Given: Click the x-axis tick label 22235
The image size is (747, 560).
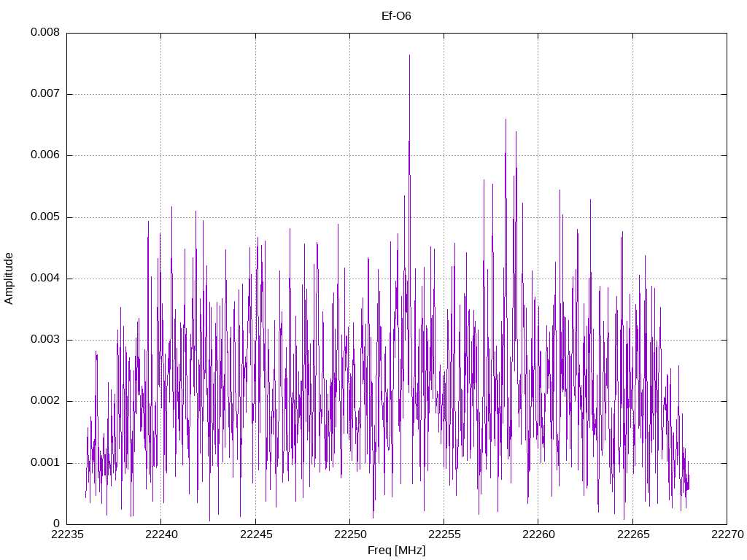Looking at the screenshot, I should pyautogui.click(x=66, y=534).
